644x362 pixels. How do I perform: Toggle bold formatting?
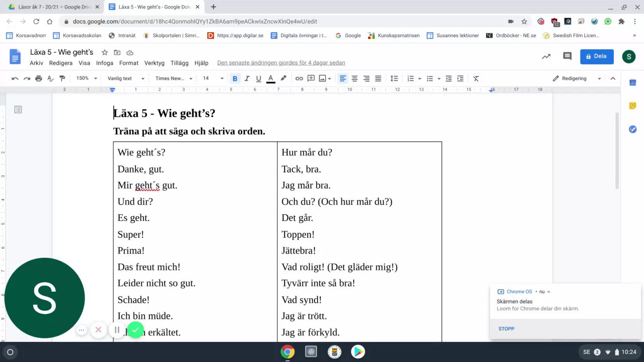click(x=235, y=78)
